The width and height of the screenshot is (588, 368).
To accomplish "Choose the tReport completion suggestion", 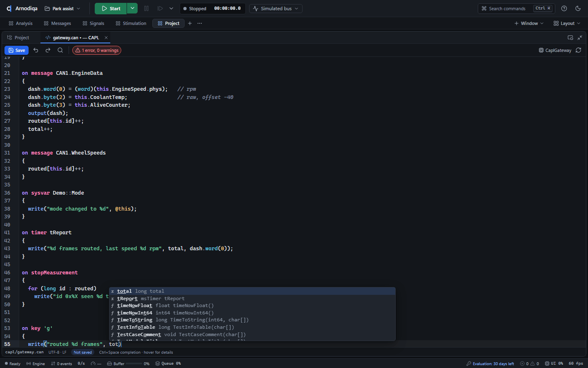I will pyautogui.click(x=252, y=298).
